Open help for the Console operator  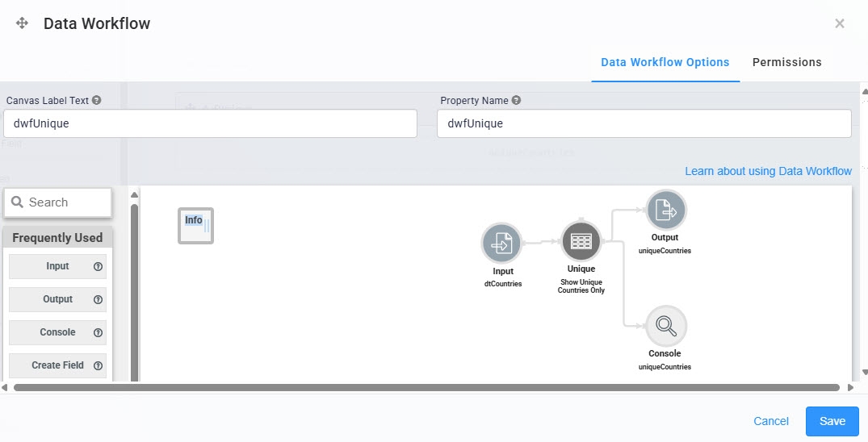(x=98, y=333)
